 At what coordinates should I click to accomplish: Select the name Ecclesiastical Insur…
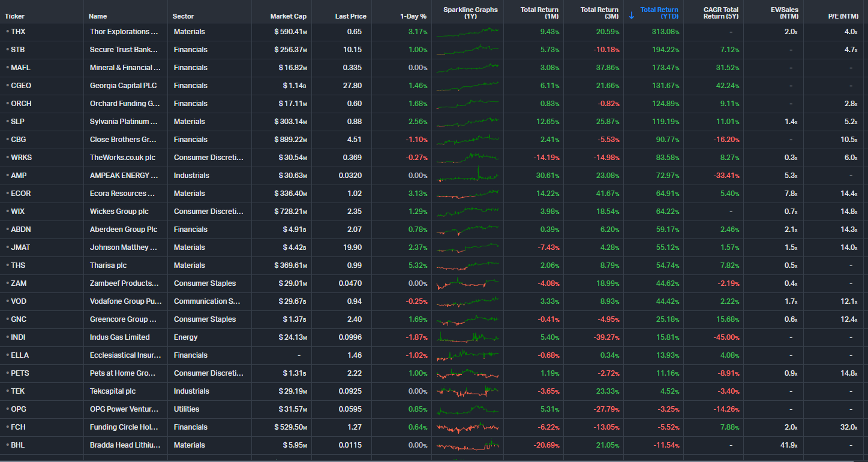coord(126,355)
